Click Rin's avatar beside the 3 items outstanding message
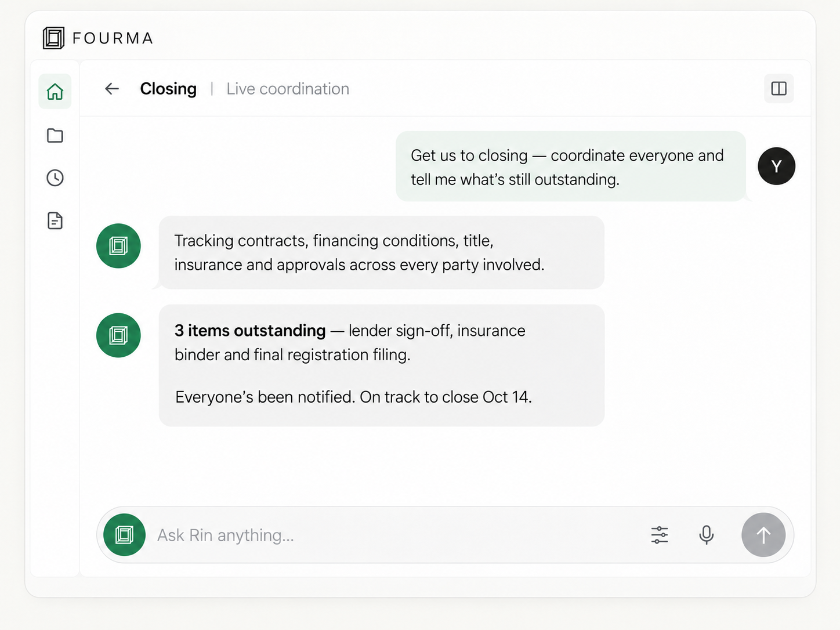This screenshot has width=840, height=630. 118,335
